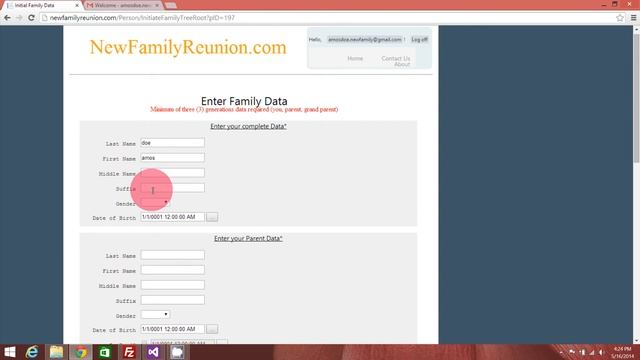Click the Parent Last Name field
This screenshot has width=640, height=360.
tap(173, 255)
